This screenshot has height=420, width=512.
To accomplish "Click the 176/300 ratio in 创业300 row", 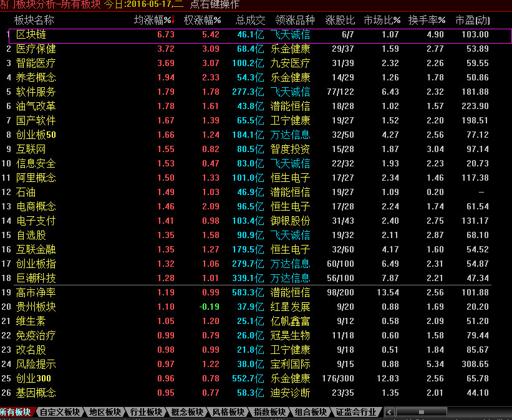I will [338, 378].
